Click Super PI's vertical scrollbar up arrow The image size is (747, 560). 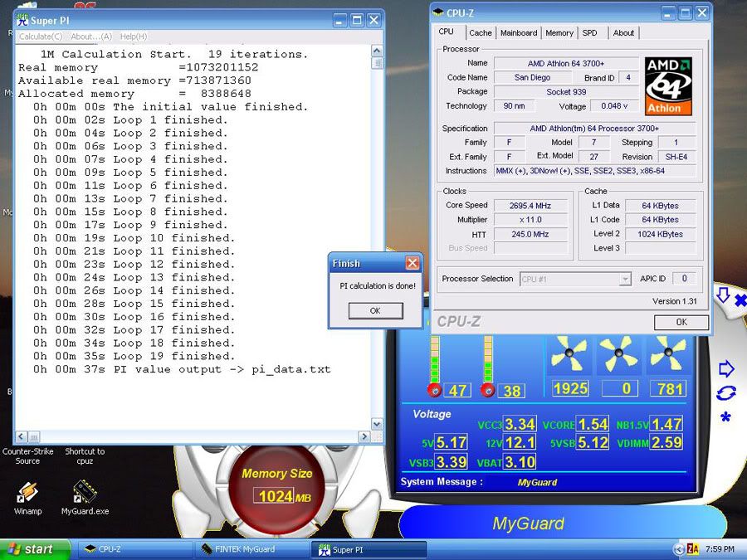(377, 51)
